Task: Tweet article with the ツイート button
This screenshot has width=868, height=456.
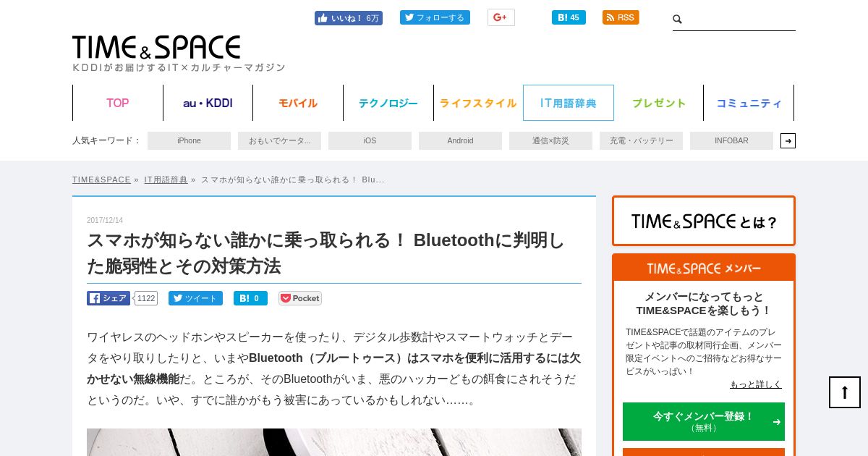Action: [x=195, y=298]
